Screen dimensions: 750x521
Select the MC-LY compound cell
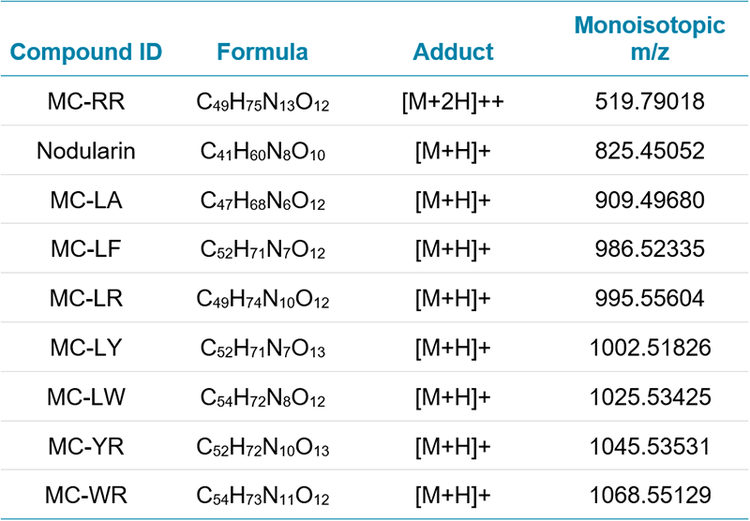86,348
